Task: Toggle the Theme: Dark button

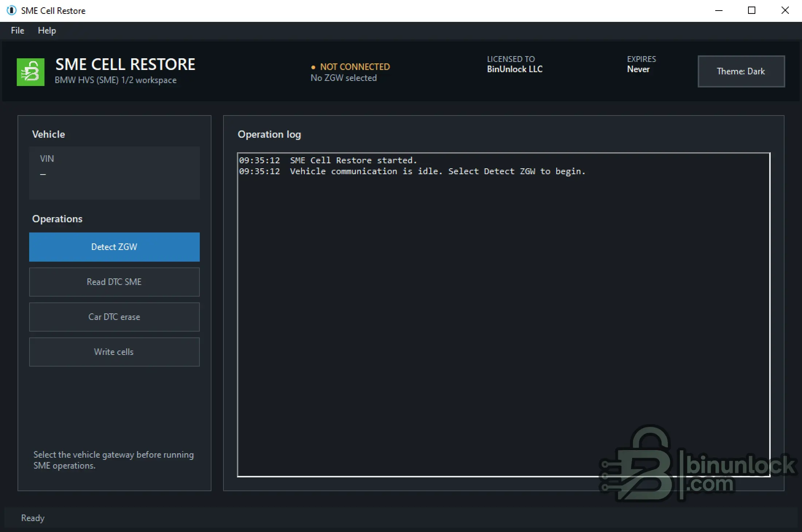Action: click(741, 71)
